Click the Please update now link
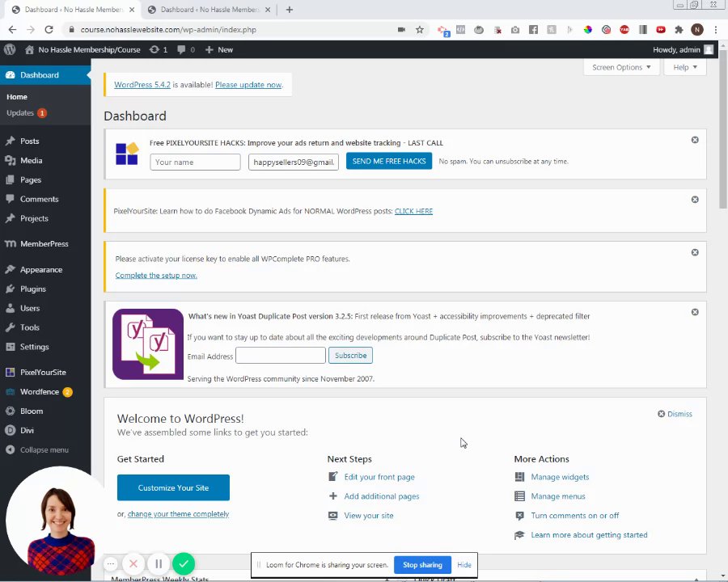Screen dimensions: 728x582 (248, 84)
